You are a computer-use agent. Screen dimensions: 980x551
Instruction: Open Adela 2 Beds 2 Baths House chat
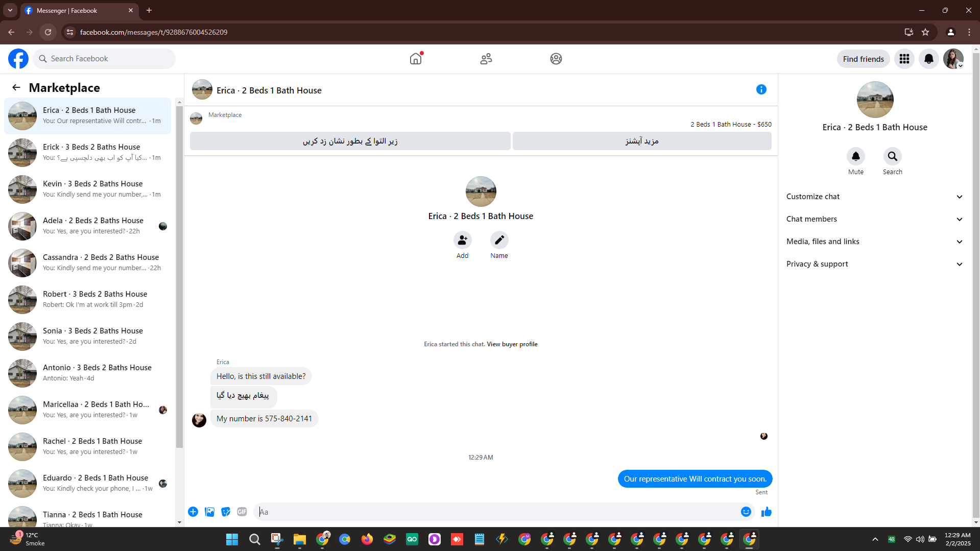coord(88,226)
